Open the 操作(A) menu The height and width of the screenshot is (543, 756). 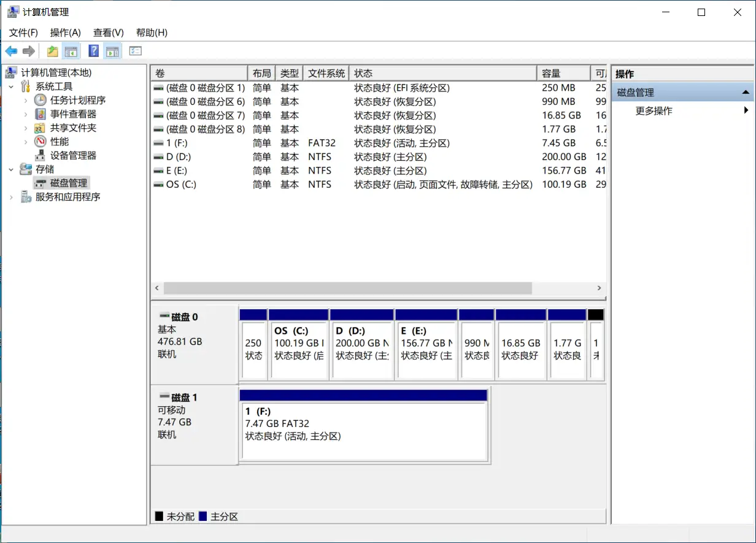[x=65, y=33]
